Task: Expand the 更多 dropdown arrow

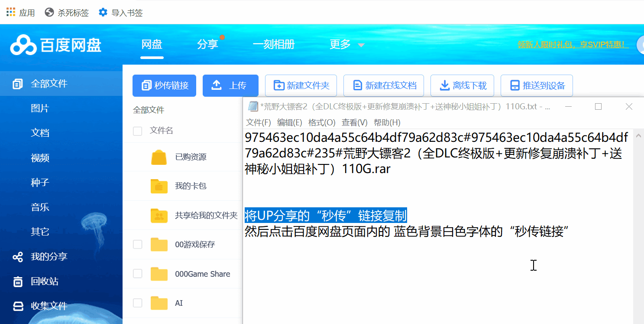Action: click(361, 45)
